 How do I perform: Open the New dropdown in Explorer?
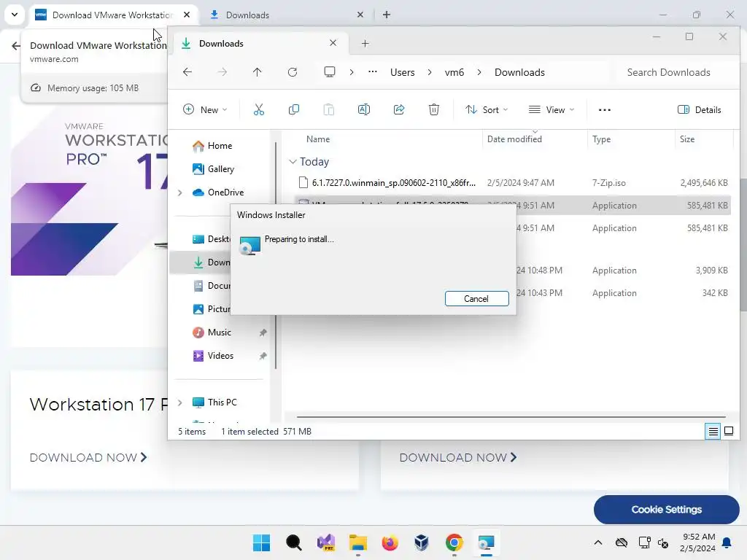click(205, 110)
